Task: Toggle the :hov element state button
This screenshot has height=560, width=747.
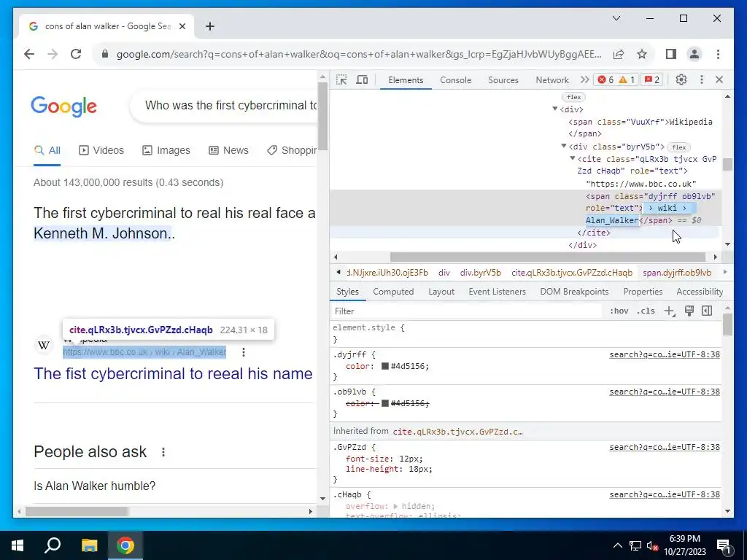Action: click(x=619, y=311)
